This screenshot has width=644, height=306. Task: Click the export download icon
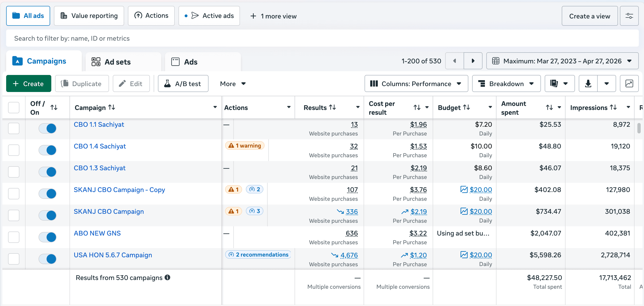point(588,83)
